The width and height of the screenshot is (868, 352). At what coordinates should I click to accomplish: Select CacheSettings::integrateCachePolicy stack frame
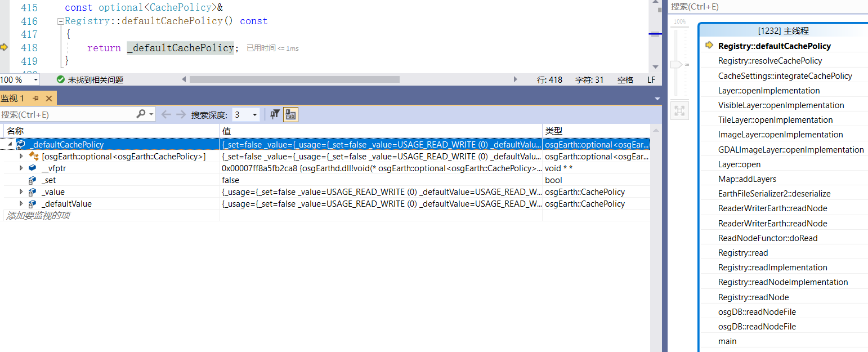[785, 76]
